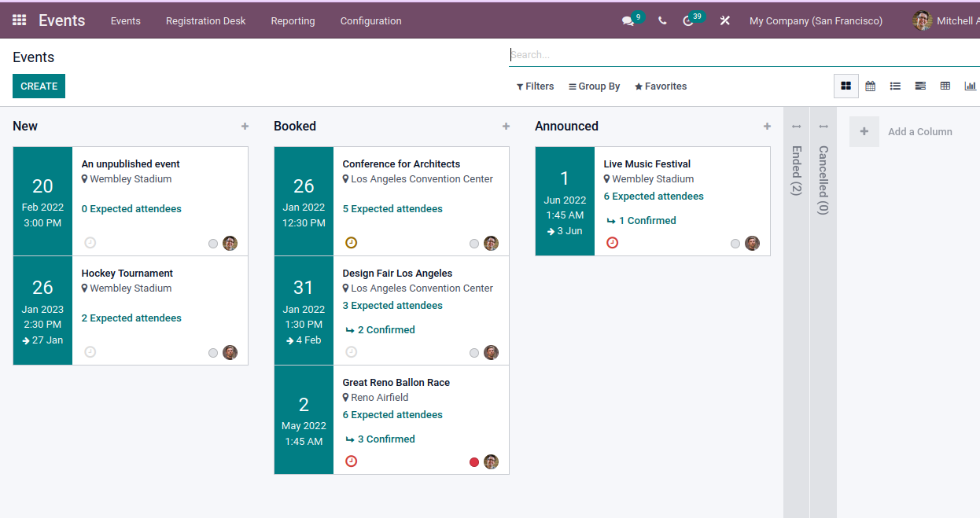
Task: Open the Configuration menu
Action: [370, 21]
